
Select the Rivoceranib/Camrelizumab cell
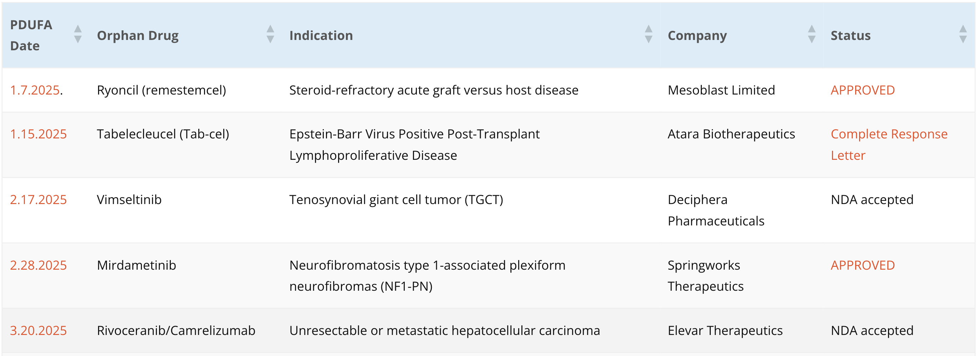point(176,331)
